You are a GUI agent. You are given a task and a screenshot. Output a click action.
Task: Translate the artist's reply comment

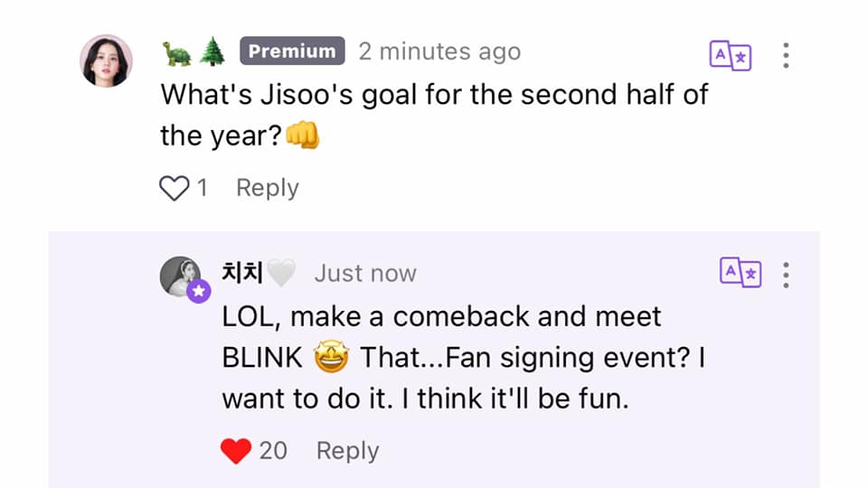[x=741, y=273]
